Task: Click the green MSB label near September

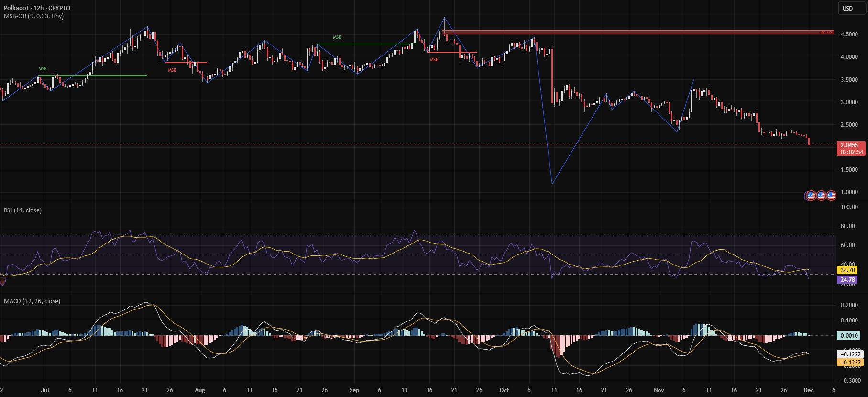Action: [337, 37]
